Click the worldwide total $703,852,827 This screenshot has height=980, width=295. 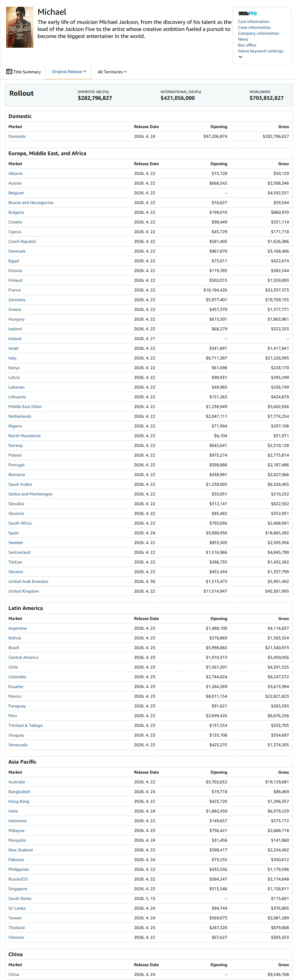tap(266, 98)
